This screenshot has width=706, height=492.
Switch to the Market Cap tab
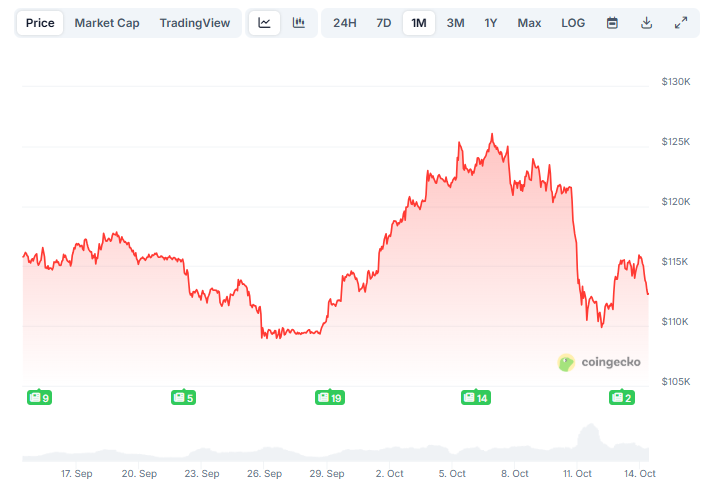[x=107, y=23]
